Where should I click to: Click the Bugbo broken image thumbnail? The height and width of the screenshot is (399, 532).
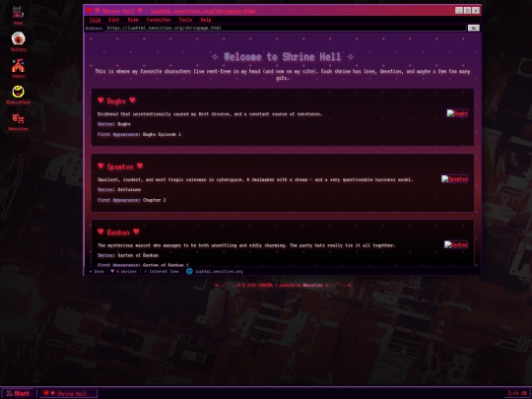point(457,113)
